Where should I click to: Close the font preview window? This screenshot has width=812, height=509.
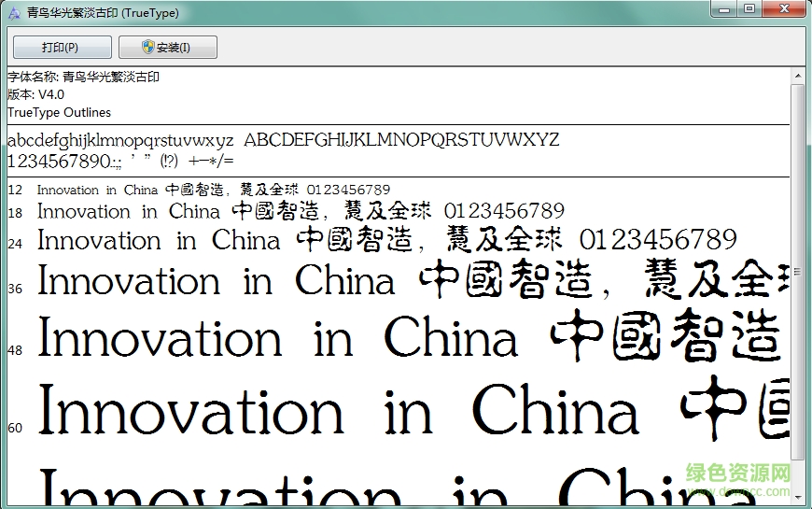[783, 8]
